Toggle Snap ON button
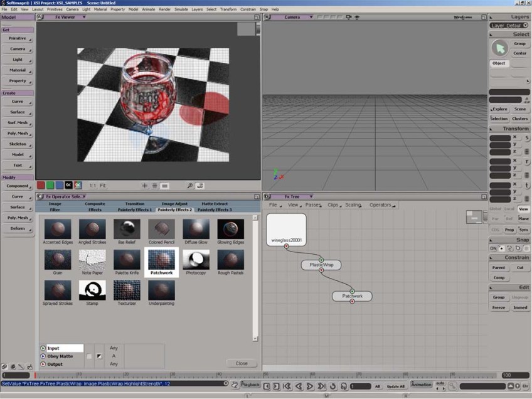Screen dimensions: 532x399 (x=493, y=248)
